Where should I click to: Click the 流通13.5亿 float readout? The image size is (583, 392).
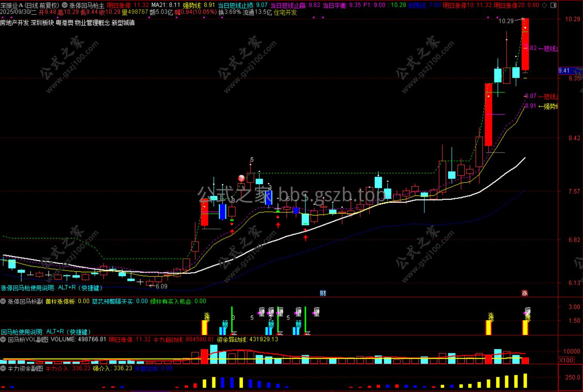[257, 12]
